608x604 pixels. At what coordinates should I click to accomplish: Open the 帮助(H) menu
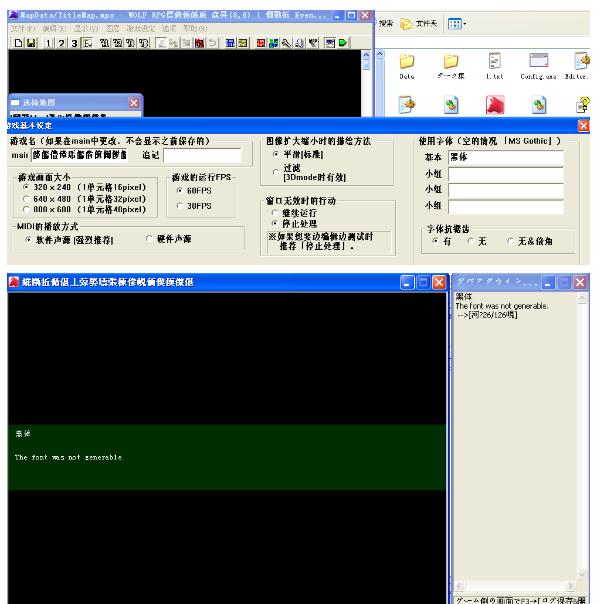click(195, 29)
